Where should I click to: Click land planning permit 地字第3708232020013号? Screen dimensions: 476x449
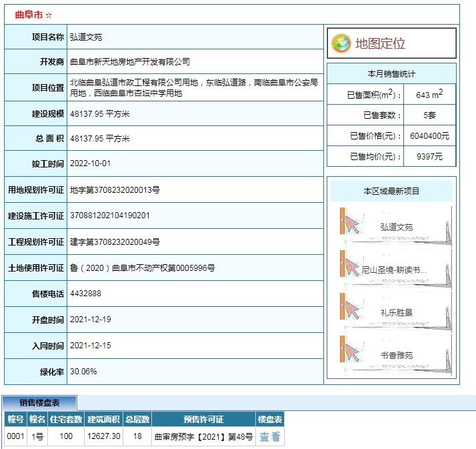coord(115,190)
